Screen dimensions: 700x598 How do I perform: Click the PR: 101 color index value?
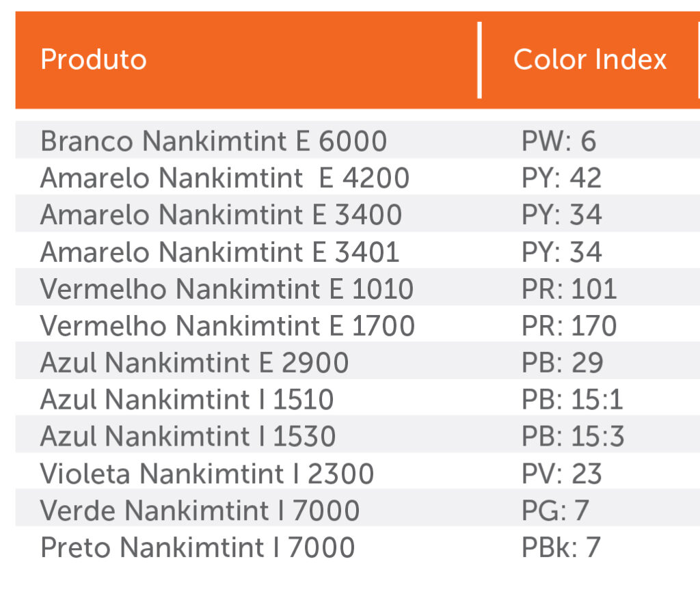pos(569,289)
